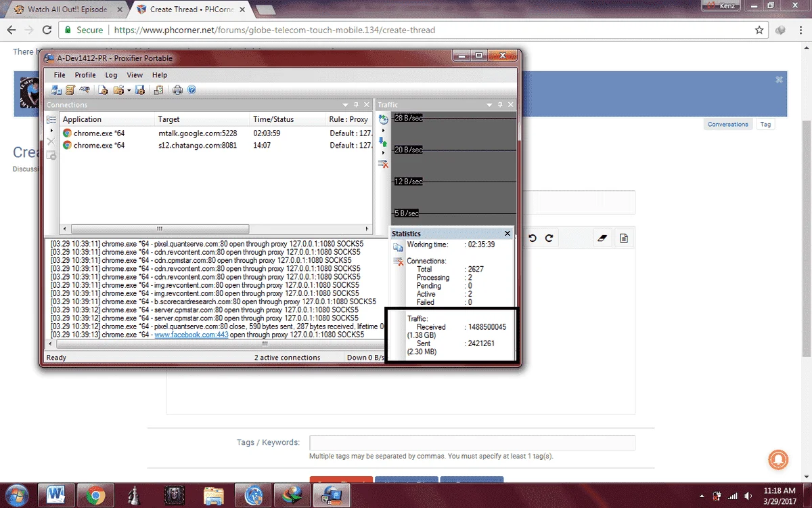
Task: Open Microsoft Word from taskbar
Action: pos(55,496)
